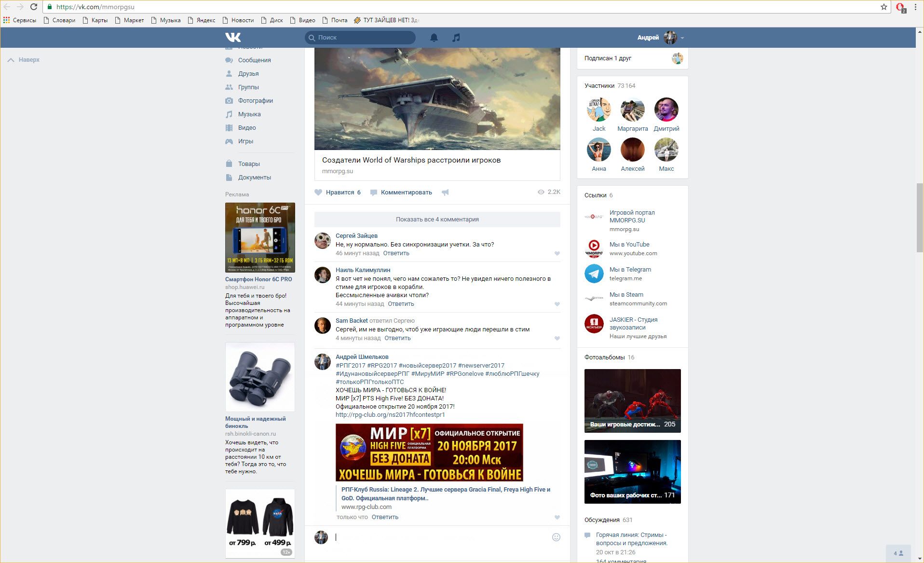
Task: Open Документы in the sidebar
Action: pyautogui.click(x=255, y=178)
